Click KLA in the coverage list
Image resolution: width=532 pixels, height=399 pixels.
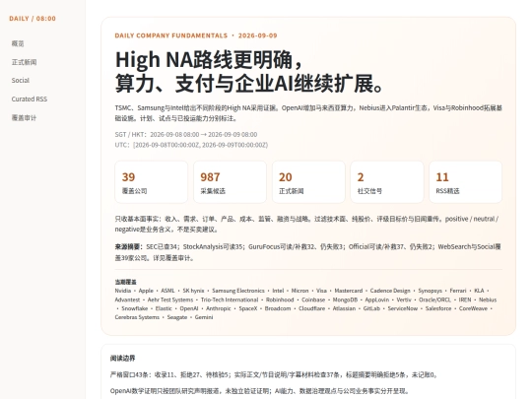pyautogui.click(x=479, y=291)
